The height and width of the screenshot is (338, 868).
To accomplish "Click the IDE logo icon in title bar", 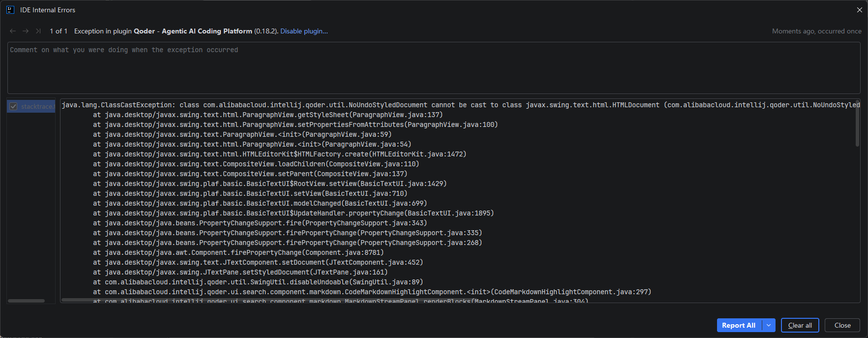I will click(x=10, y=10).
